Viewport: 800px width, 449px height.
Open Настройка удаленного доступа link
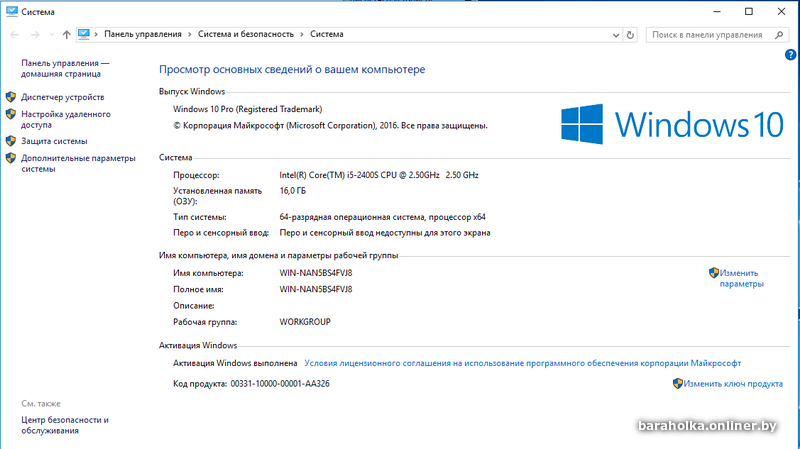[65, 119]
